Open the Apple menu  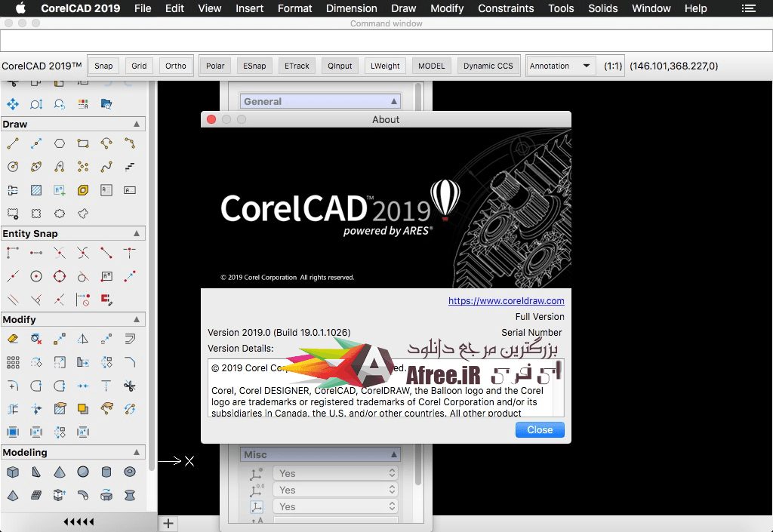(20, 8)
